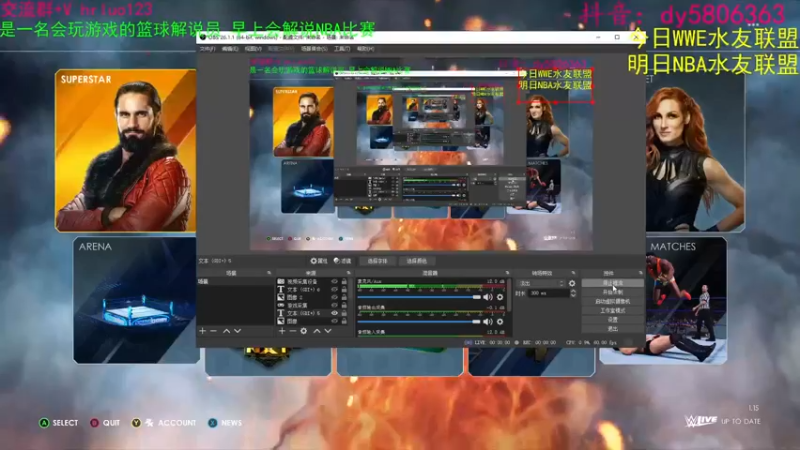The width and height of the screenshot is (800, 450).
Task: Adjust the second mixer channel volume slider
Action: 419,321
